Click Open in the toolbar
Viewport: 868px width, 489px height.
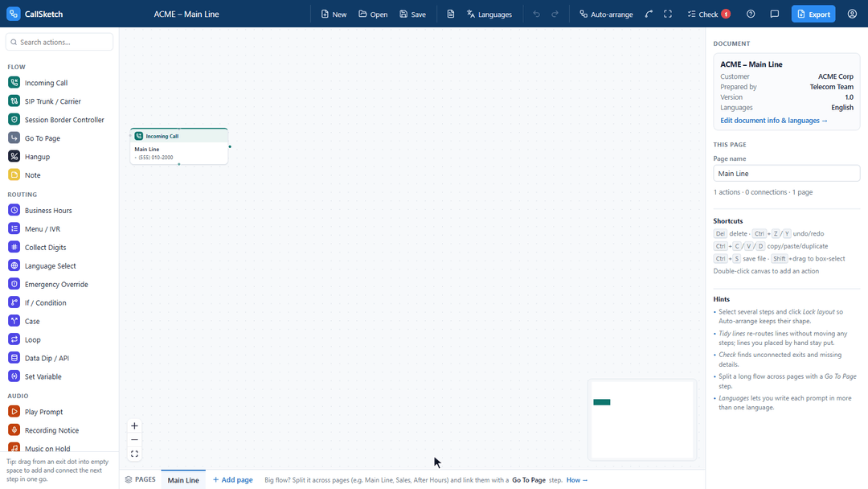coord(373,14)
